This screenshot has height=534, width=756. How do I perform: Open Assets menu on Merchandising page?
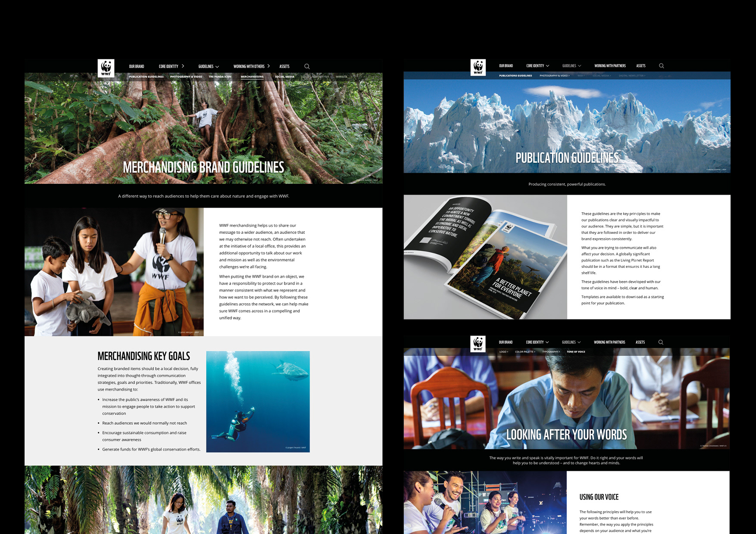coord(284,66)
